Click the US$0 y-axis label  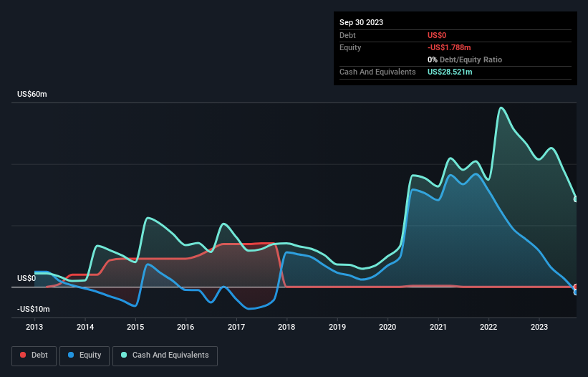pyautogui.click(x=26, y=278)
